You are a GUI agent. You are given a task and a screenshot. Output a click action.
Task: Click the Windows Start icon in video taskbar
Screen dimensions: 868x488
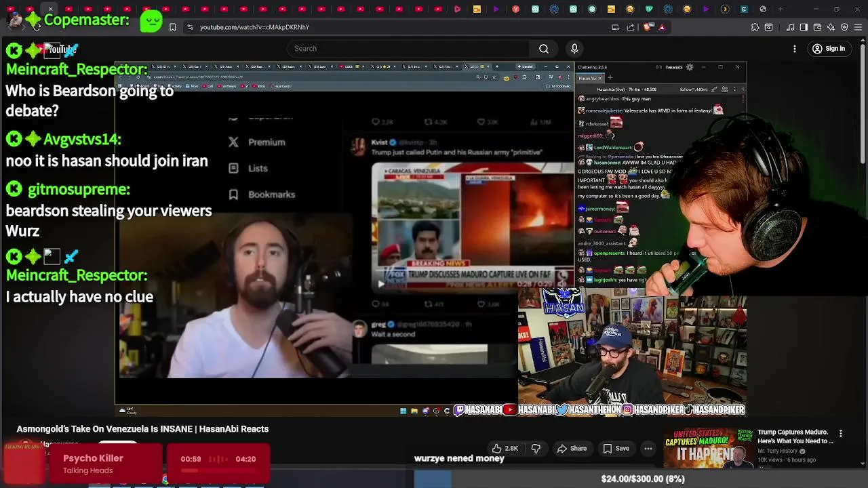[x=403, y=411]
